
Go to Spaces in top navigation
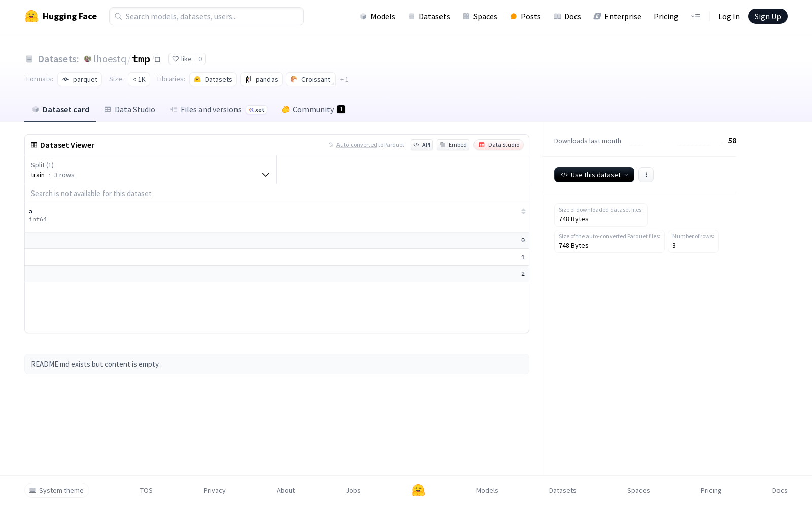click(x=480, y=16)
